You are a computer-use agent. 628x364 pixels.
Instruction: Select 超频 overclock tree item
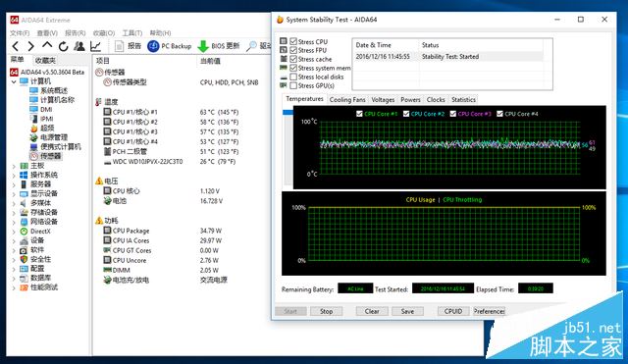(47, 129)
